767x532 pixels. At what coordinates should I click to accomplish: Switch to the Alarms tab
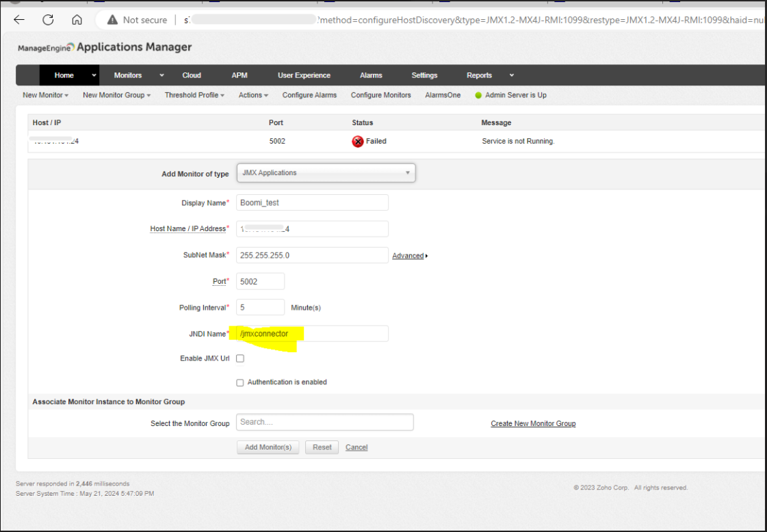(371, 75)
